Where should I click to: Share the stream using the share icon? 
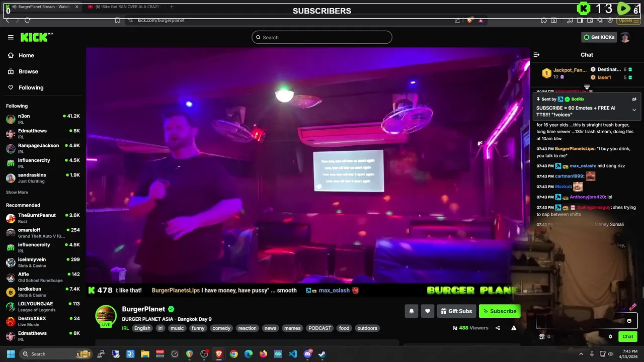[x=498, y=328]
